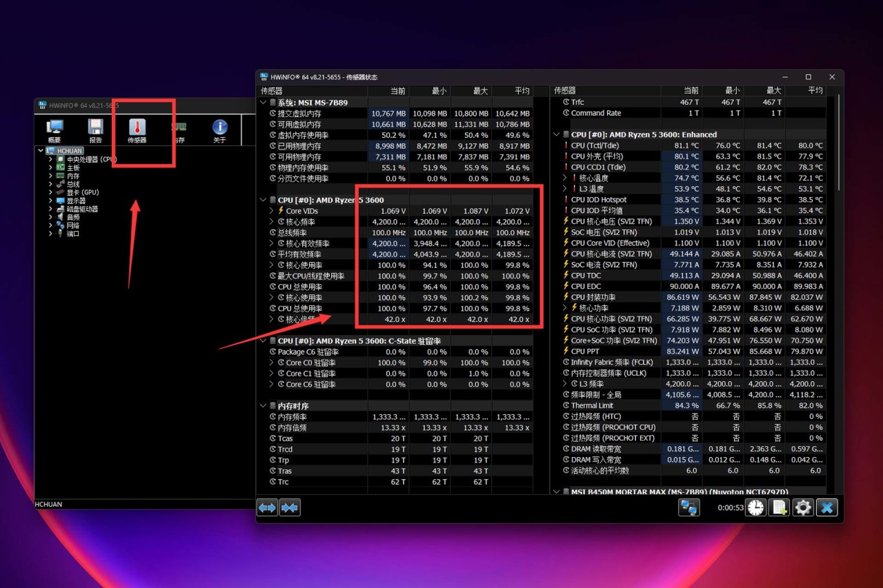This screenshot has height=588, width=883.
Task: Select the 活动核心的平均数 row label
Action: [600, 471]
